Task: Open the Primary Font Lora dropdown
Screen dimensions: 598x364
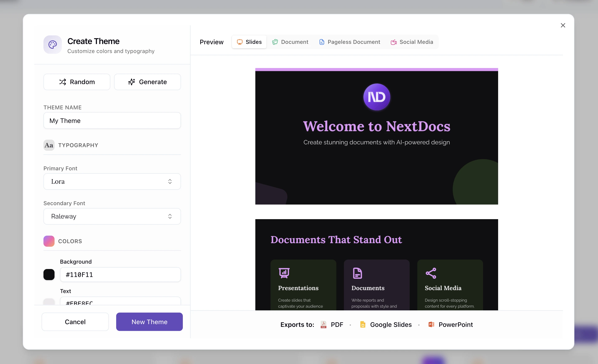Action: point(112,181)
